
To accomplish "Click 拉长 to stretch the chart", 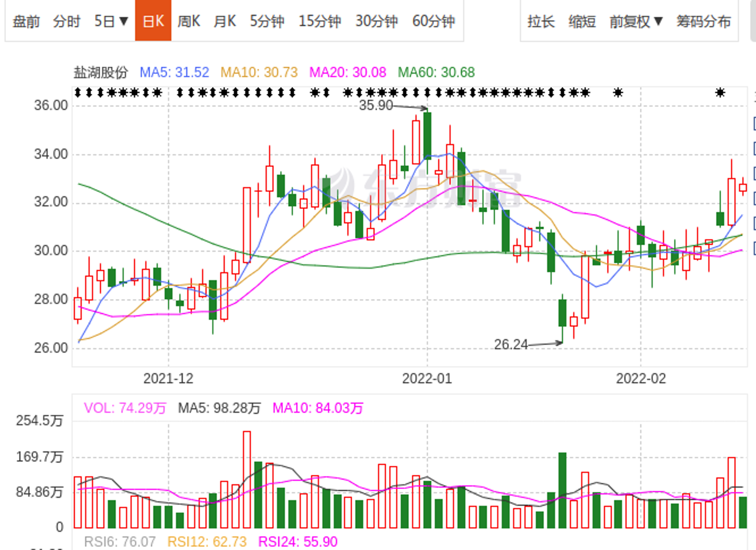I will coord(541,21).
